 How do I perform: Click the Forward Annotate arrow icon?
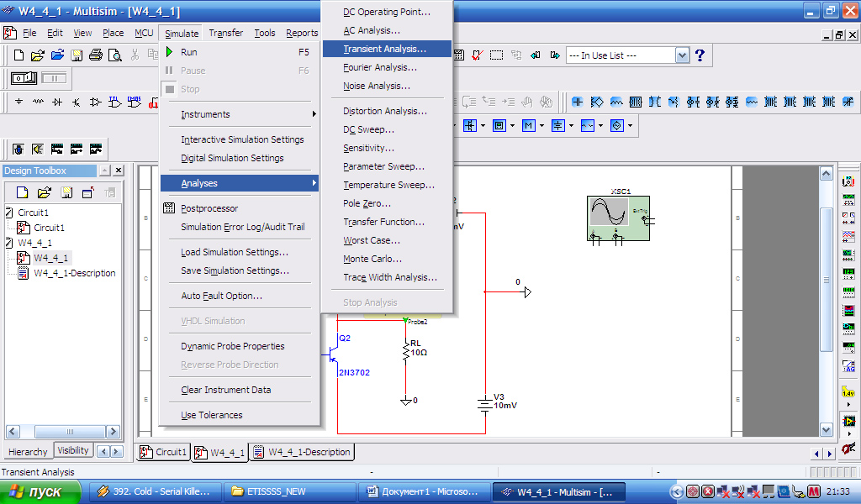click(555, 55)
